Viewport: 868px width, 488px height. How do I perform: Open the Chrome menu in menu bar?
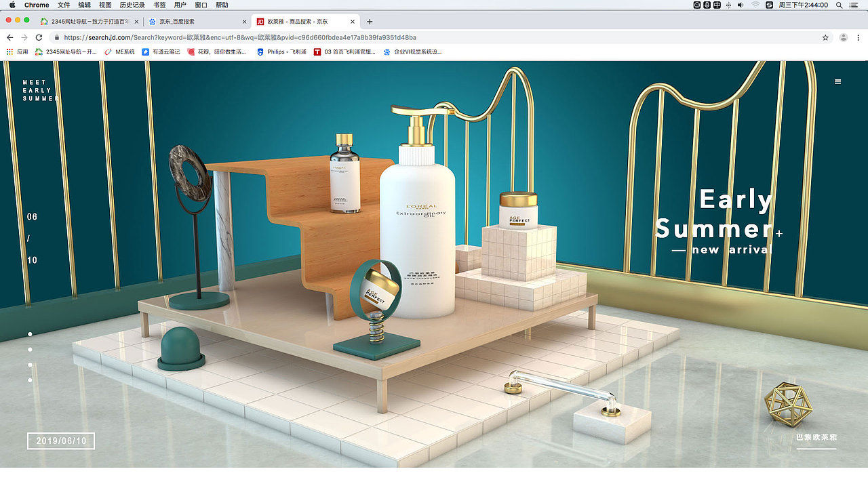pos(37,5)
